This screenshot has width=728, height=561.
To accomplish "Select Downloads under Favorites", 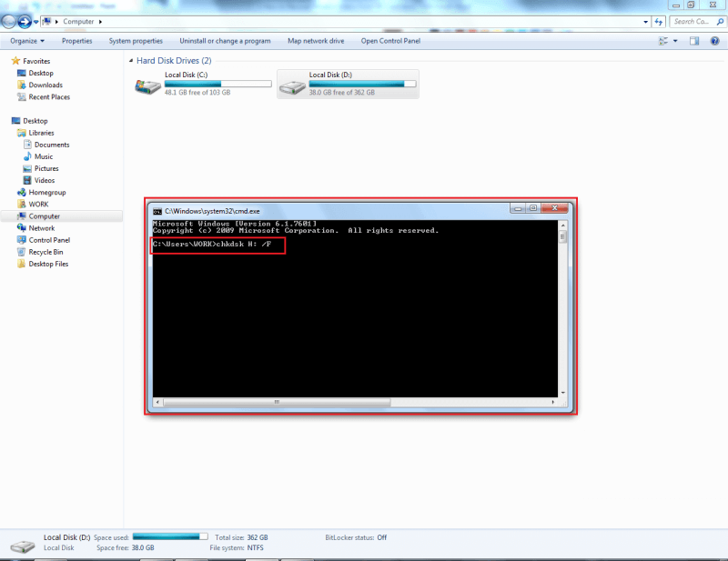I will pyautogui.click(x=45, y=85).
